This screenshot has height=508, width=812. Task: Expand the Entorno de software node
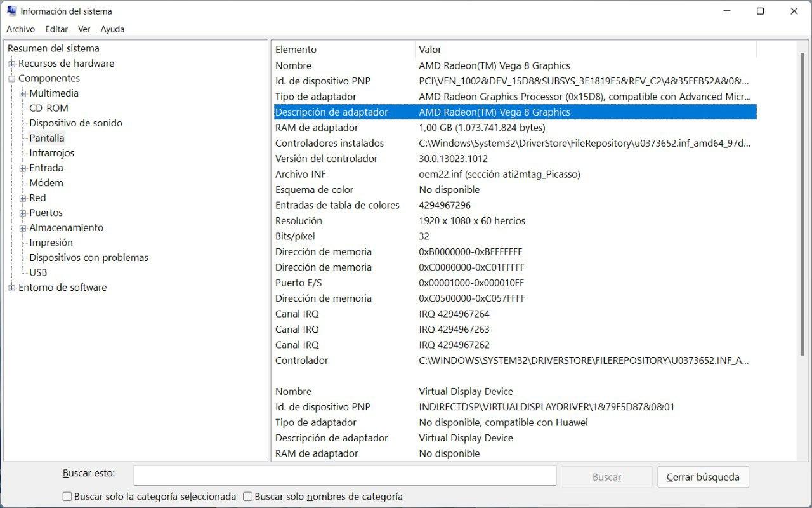pos(11,288)
